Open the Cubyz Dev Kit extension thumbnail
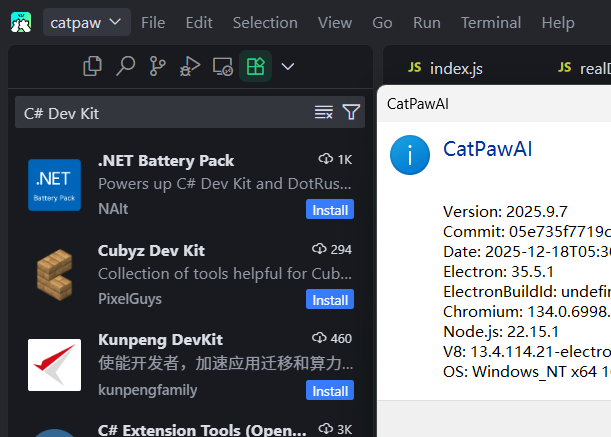Screen dimensions: 611x437 point(55,275)
